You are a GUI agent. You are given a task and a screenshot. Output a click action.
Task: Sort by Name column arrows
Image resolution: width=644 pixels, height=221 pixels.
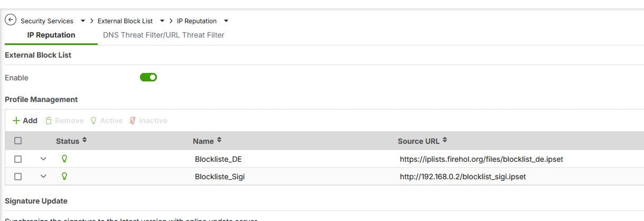[219, 141]
